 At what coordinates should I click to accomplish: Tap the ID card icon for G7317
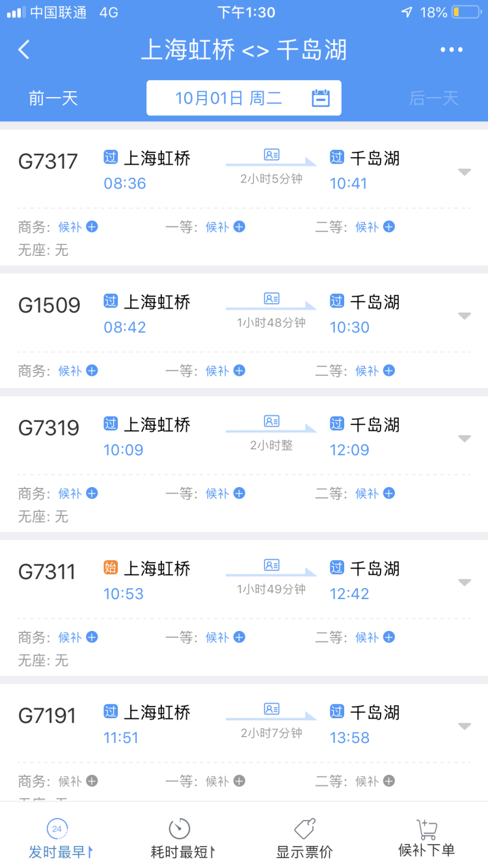(271, 155)
